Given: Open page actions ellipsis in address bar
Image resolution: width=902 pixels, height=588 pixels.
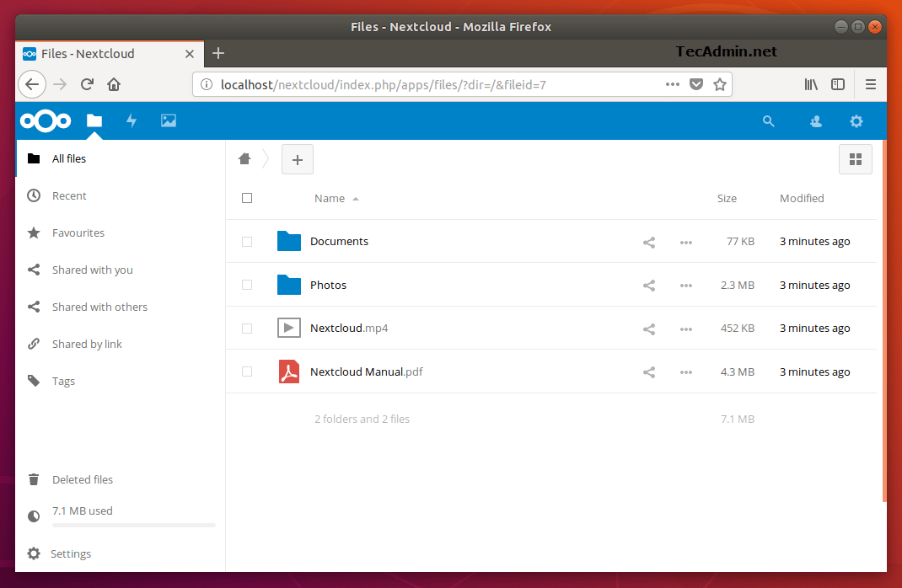Looking at the screenshot, I should tap(673, 84).
